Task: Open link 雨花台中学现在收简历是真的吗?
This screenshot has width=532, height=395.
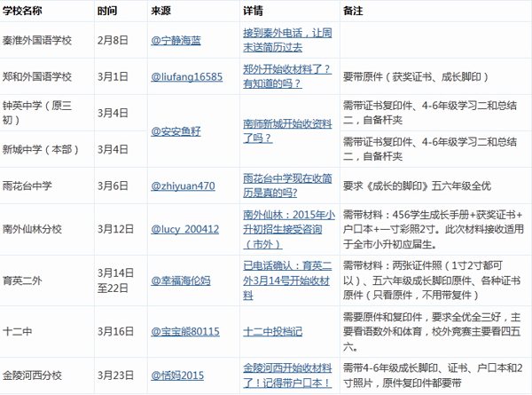Action: (287, 186)
